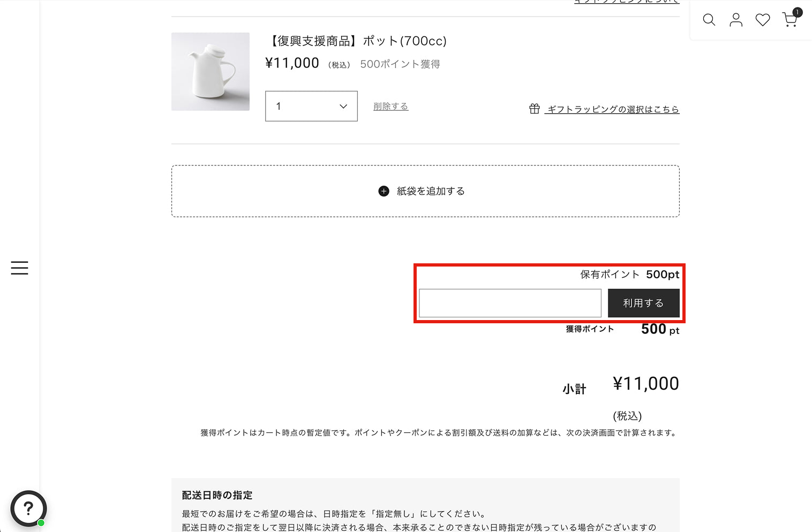This screenshot has width=812, height=532.
Task: Click the white pot product thumbnail
Action: click(x=210, y=72)
